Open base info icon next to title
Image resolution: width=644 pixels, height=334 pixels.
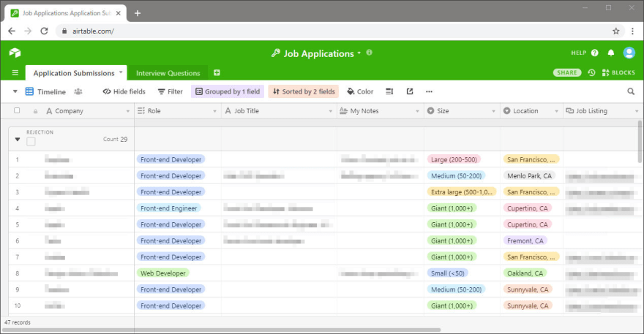point(370,53)
